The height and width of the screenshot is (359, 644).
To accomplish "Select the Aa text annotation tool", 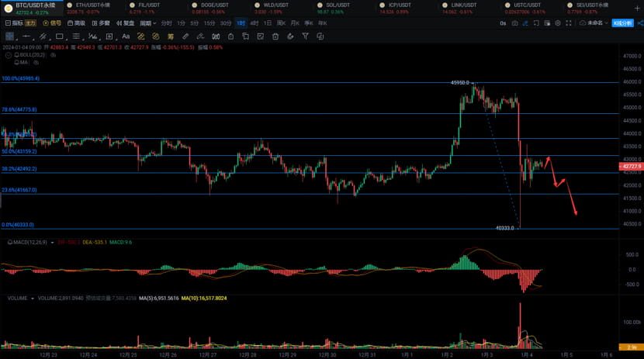I will pos(126,36).
